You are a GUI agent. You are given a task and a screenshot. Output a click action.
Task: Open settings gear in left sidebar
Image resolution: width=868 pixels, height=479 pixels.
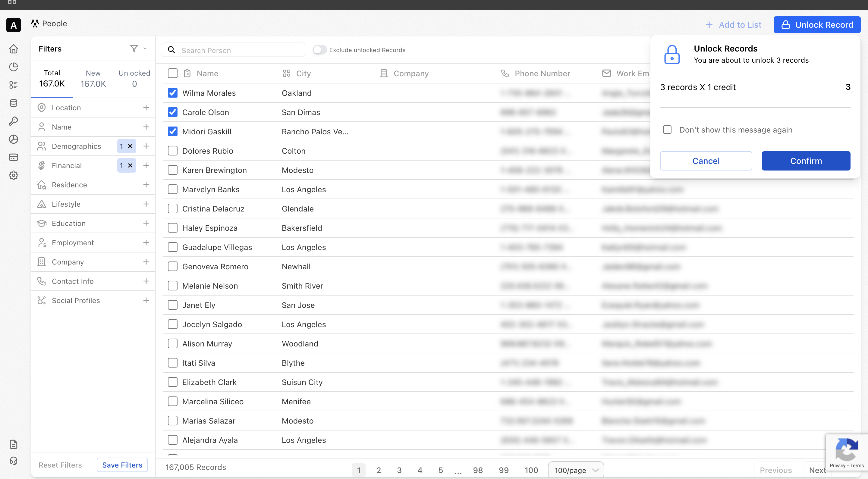14,175
